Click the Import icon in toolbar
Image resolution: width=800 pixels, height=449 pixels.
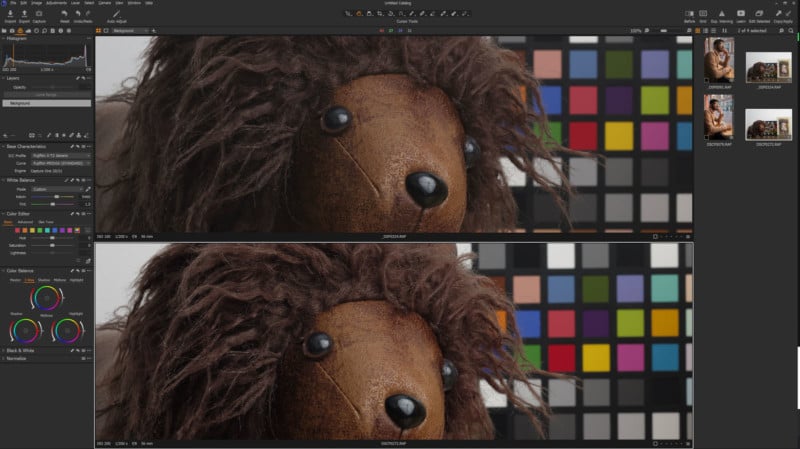pyautogui.click(x=10, y=14)
